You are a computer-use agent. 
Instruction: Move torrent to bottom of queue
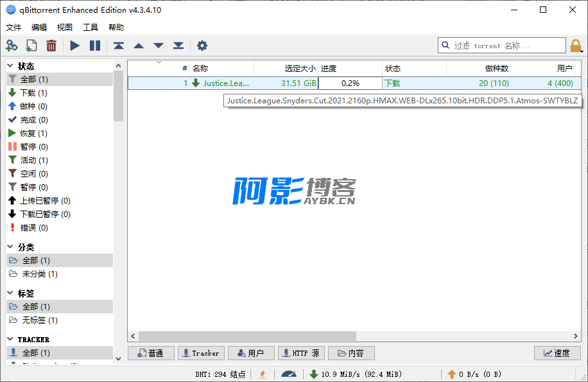[x=178, y=46]
